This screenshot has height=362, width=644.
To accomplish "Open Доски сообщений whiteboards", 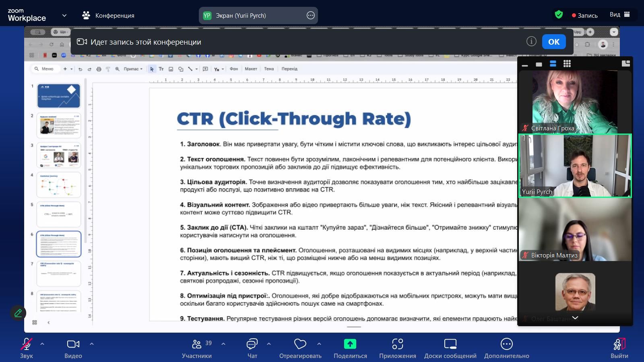I will [450, 348].
